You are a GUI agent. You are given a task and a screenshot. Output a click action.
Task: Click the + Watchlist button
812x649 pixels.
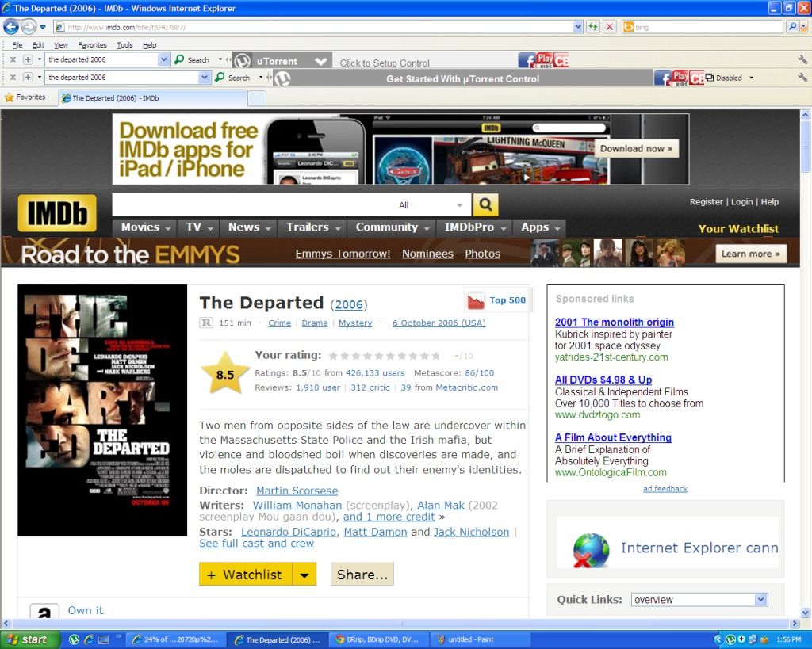pyautogui.click(x=246, y=575)
